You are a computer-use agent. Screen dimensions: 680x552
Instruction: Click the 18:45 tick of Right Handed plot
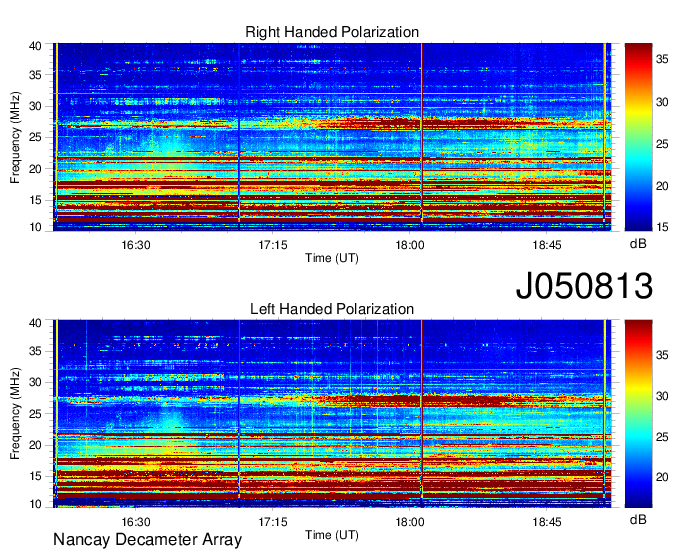547,245
